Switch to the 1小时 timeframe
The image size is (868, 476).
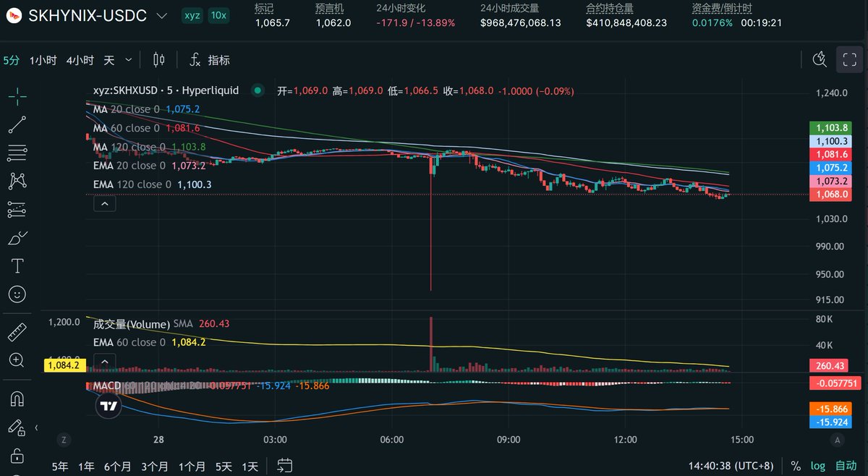(x=43, y=60)
